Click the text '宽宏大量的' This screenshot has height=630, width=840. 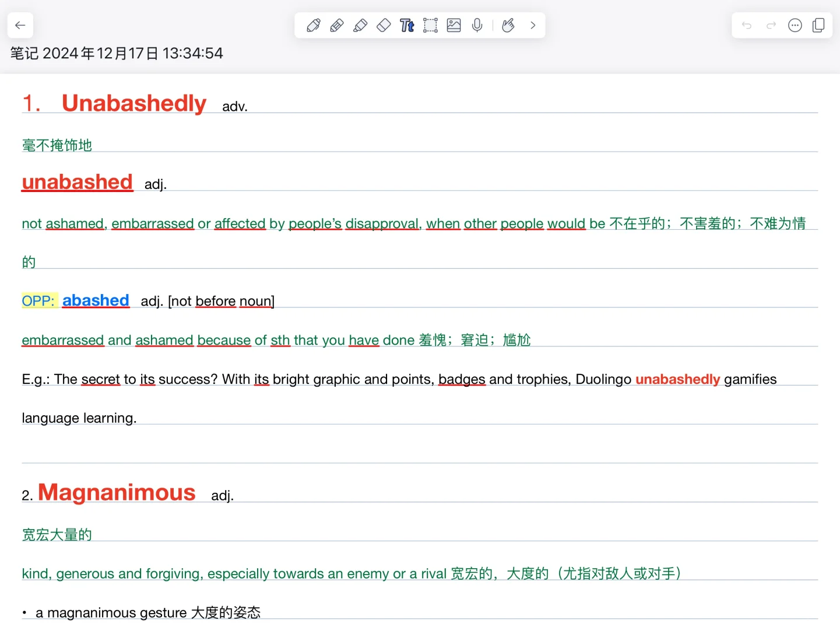(57, 534)
